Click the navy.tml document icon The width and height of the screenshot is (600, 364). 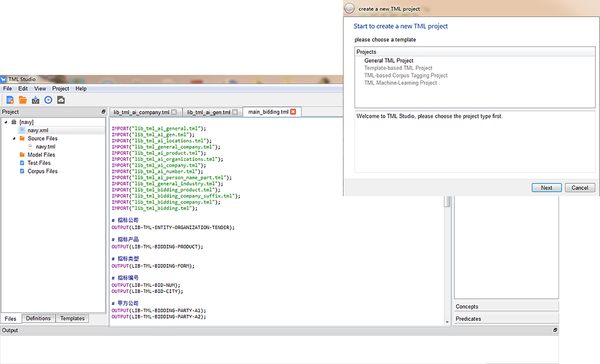30,146
